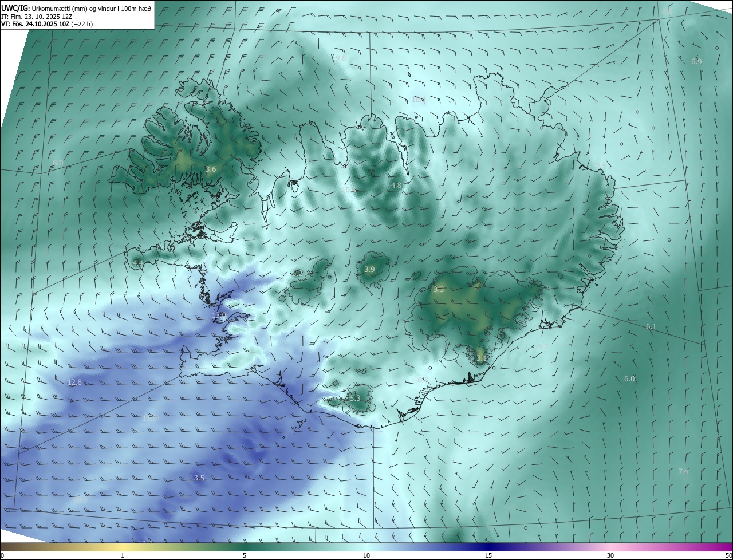Click the 50 tick on the color scale
Image resolution: width=733 pixels, height=560 pixels.
[x=728, y=555]
